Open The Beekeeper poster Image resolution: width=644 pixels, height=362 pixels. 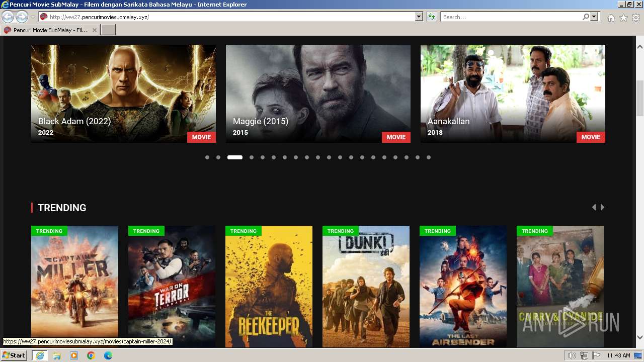[x=269, y=287]
